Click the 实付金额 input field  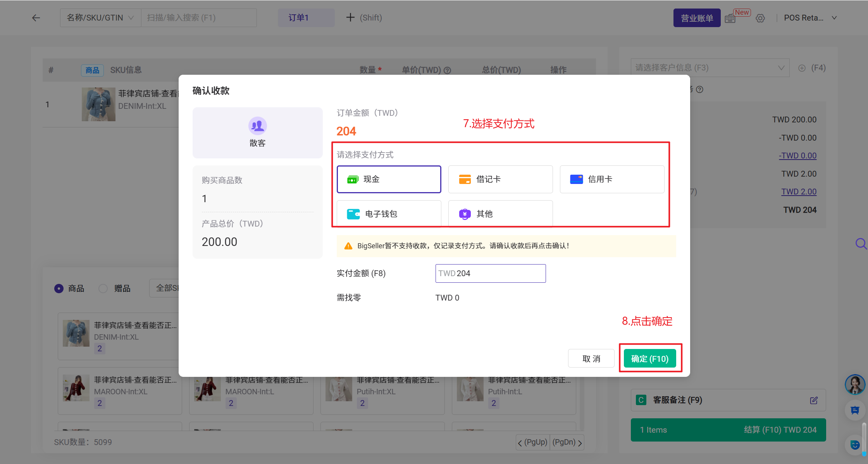(x=491, y=273)
